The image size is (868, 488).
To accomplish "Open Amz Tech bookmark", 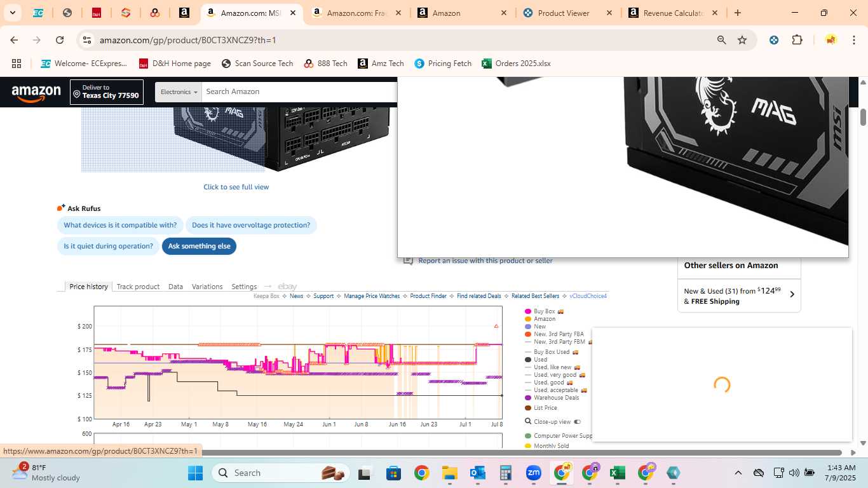I will click(381, 64).
